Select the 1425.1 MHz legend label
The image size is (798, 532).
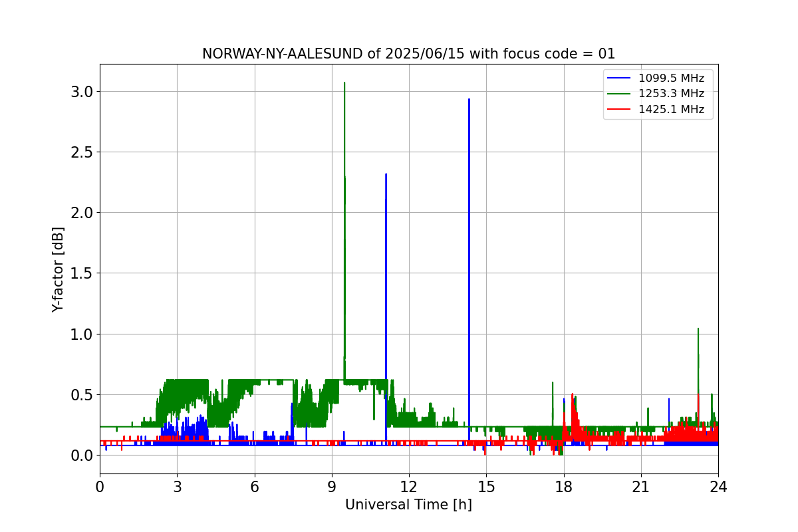(671, 110)
